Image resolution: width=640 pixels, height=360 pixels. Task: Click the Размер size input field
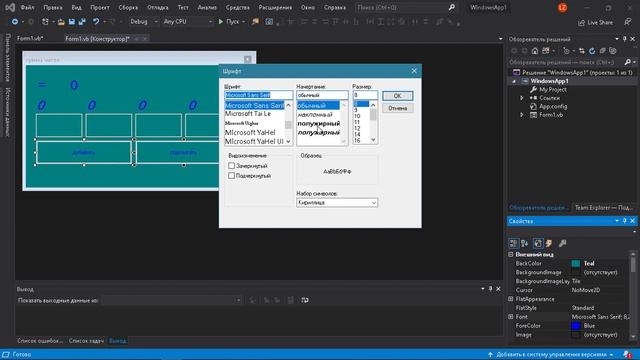(x=365, y=95)
